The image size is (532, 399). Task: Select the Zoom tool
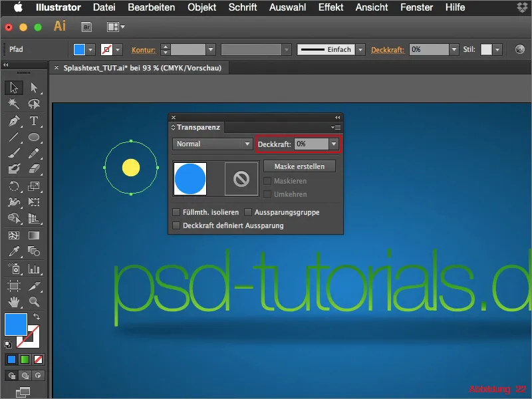[34, 301]
